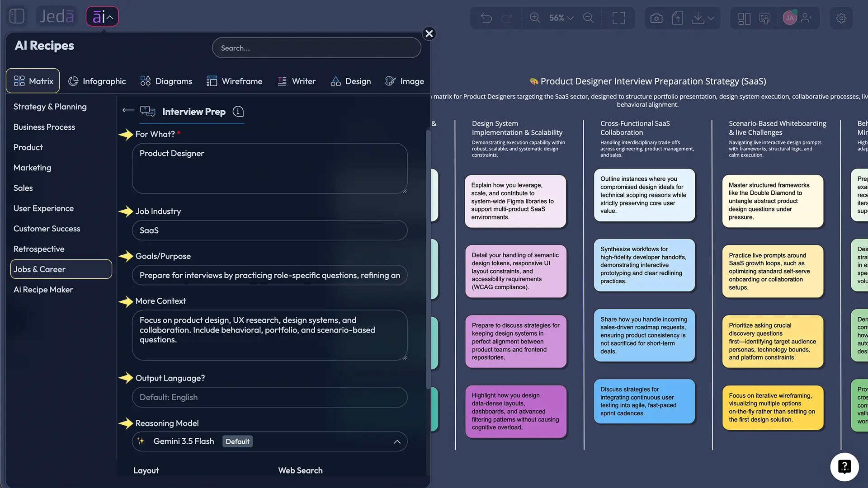
Task: Click the recipe form vertical scrollbar
Action: click(x=428, y=260)
